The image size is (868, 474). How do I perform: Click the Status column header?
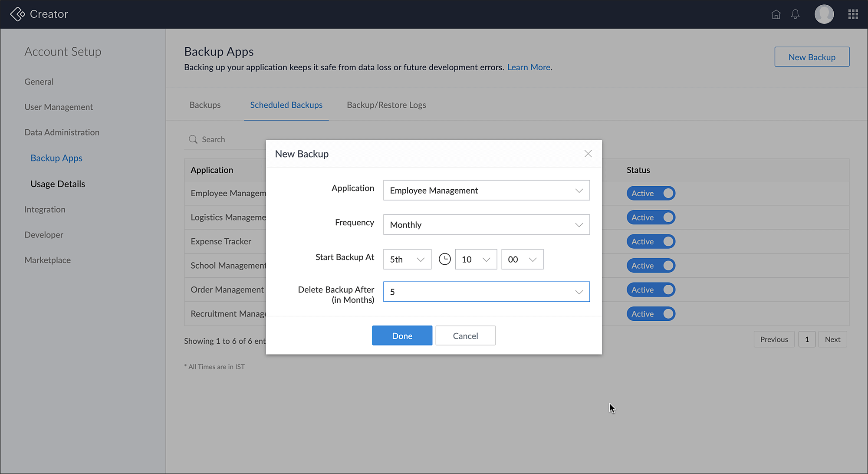[638, 170]
